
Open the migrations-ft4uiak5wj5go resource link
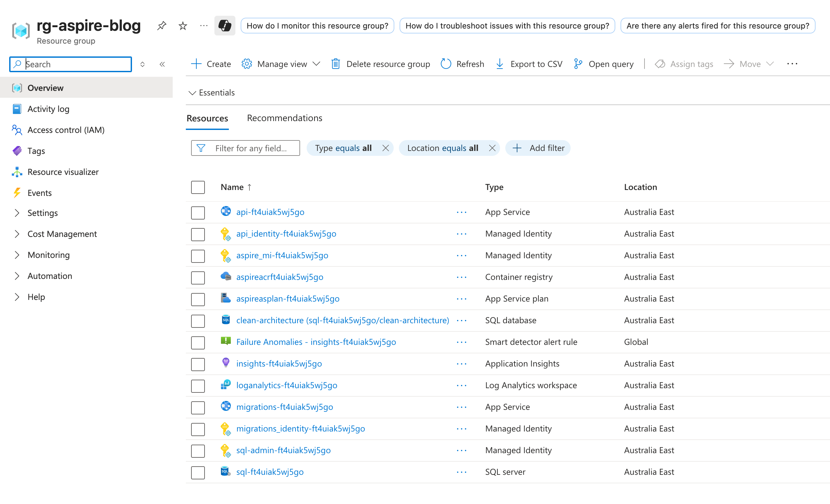tap(285, 407)
